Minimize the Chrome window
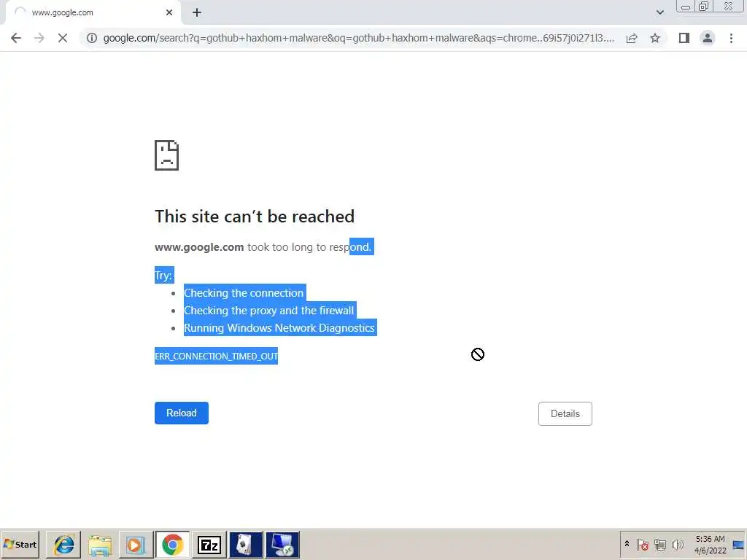Viewport: 747px width, 560px height. [686, 7]
